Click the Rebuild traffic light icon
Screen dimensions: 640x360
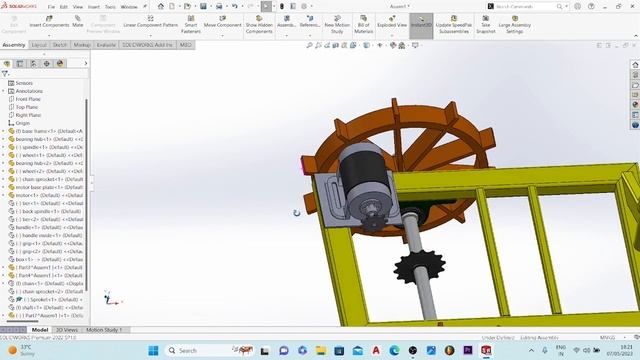pyautogui.click(x=282, y=6)
